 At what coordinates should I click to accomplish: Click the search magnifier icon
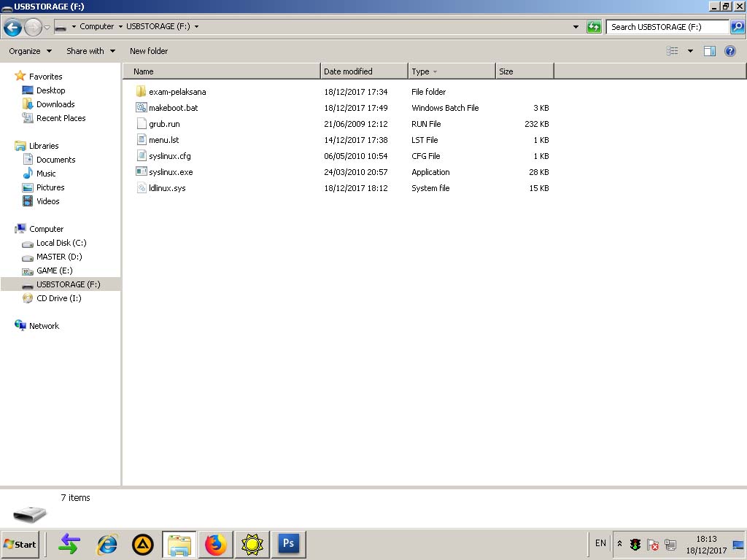737,27
